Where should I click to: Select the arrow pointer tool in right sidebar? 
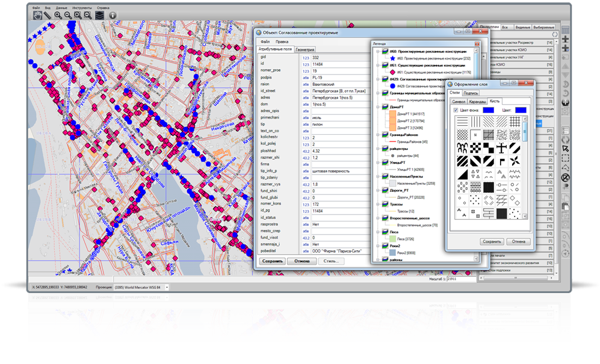[x=565, y=147]
